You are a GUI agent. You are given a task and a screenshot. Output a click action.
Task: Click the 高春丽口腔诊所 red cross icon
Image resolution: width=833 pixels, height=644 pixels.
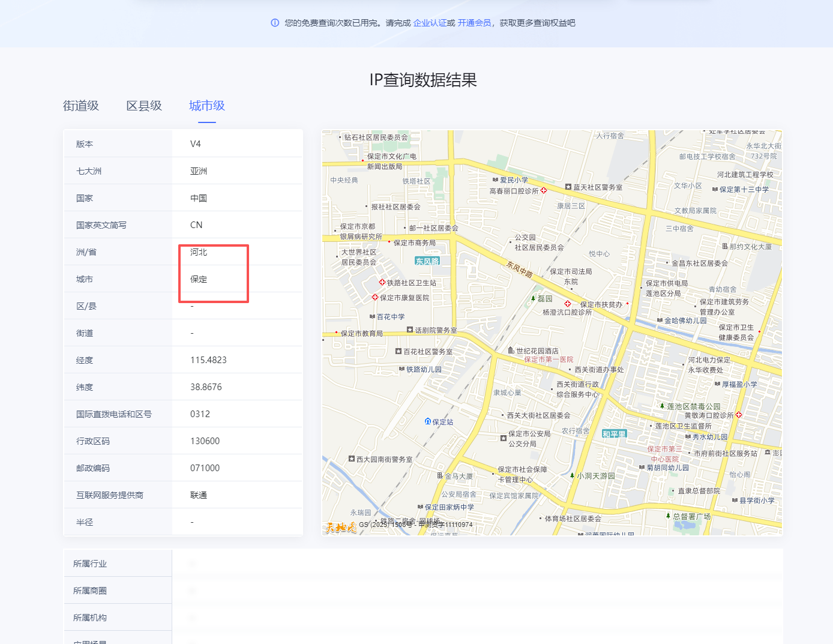[544, 190]
